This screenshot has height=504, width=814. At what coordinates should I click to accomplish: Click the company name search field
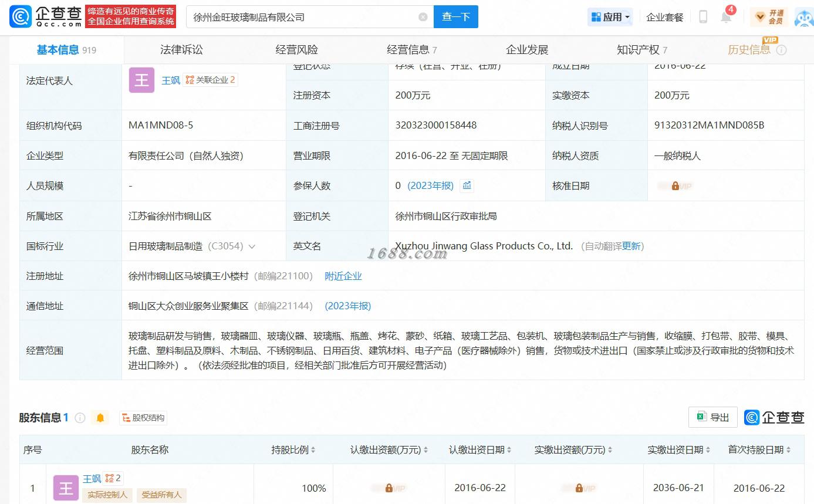coord(310,17)
